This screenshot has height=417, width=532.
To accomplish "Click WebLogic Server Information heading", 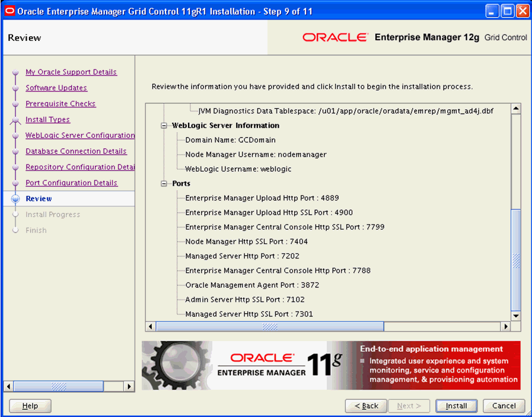I will click(x=225, y=126).
